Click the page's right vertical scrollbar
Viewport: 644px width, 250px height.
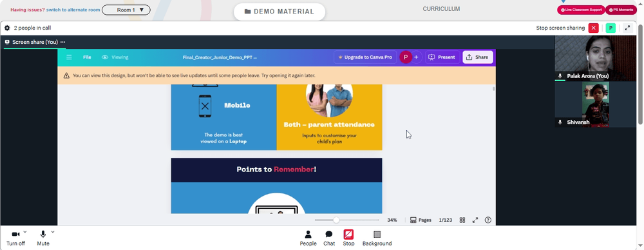[x=641, y=74]
